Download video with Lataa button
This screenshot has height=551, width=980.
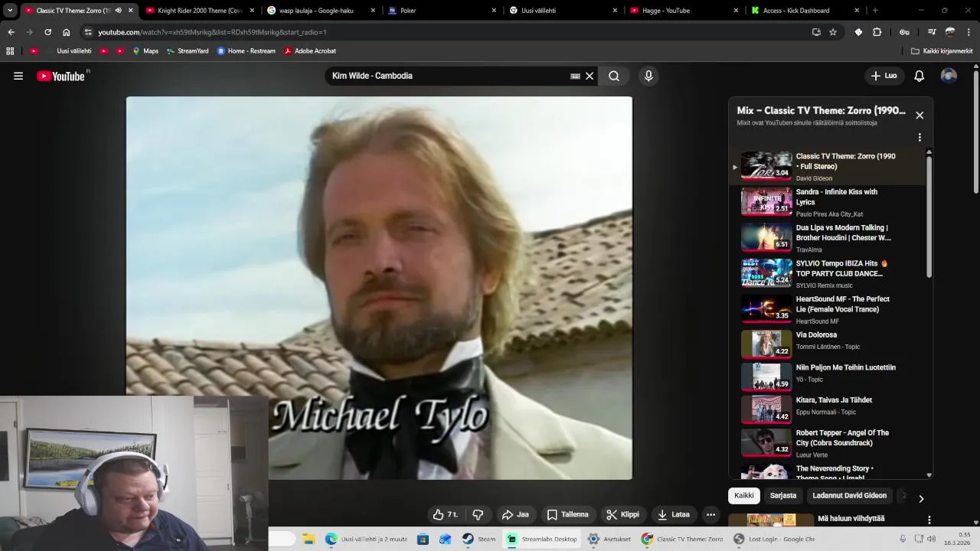click(x=674, y=514)
